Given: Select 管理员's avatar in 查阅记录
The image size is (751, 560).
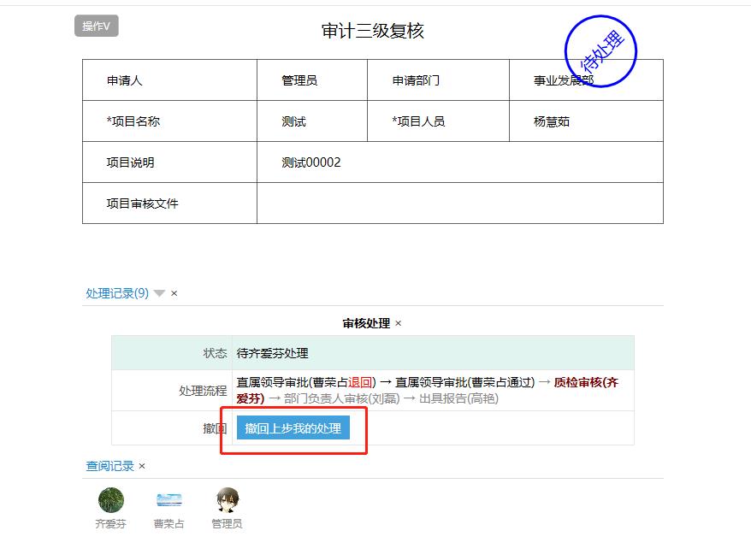Looking at the screenshot, I should point(228,500).
